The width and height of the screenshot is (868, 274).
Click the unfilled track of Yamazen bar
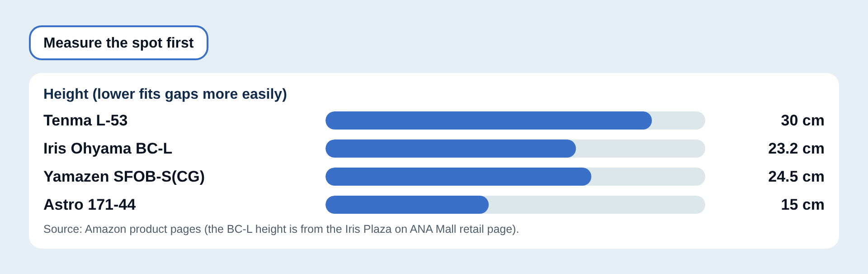tap(648, 177)
